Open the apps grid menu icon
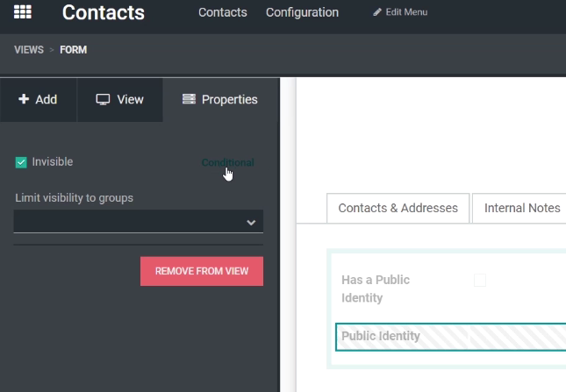Image resolution: width=566 pixels, height=392 pixels. pyautogui.click(x=23, y=12)
